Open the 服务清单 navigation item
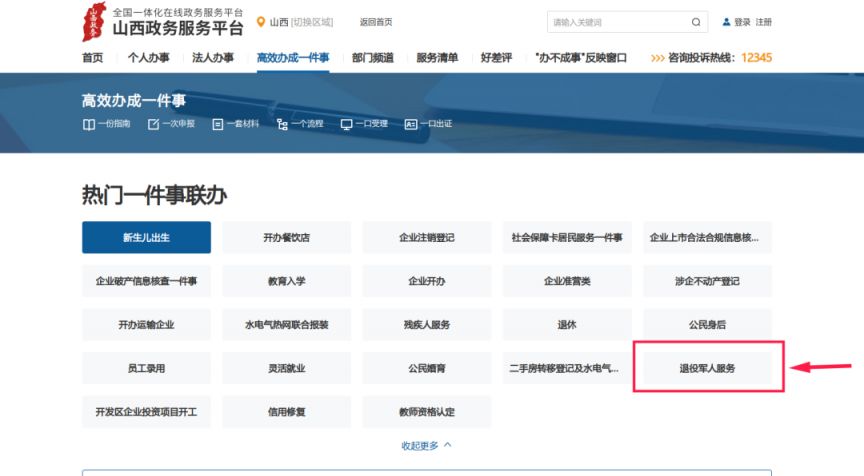The width and height of the screenshot is (864, 476). tap(437, 58)
